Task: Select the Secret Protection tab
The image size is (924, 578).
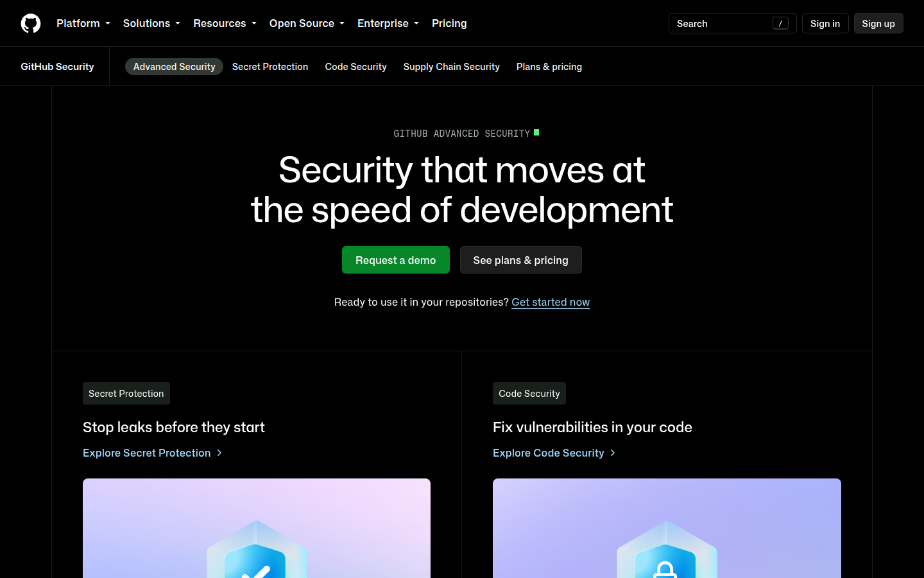Action: 270,67
